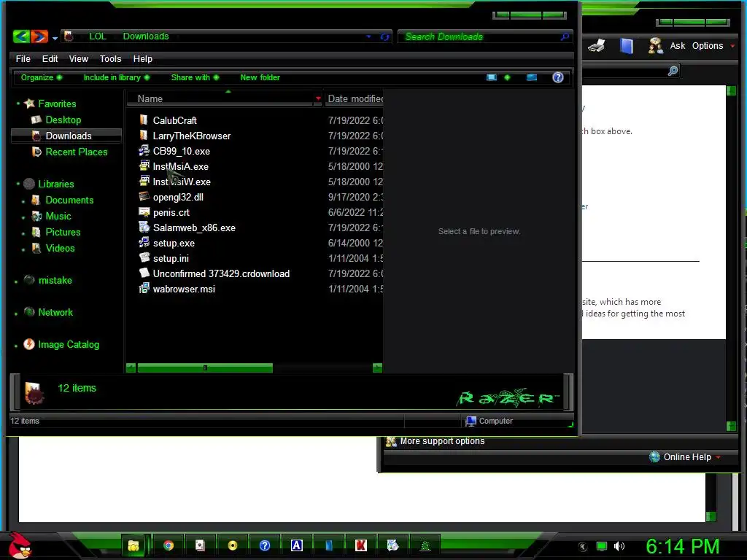747x560 pixels.
Task: Open the Help menu
Action: (142, 58)
